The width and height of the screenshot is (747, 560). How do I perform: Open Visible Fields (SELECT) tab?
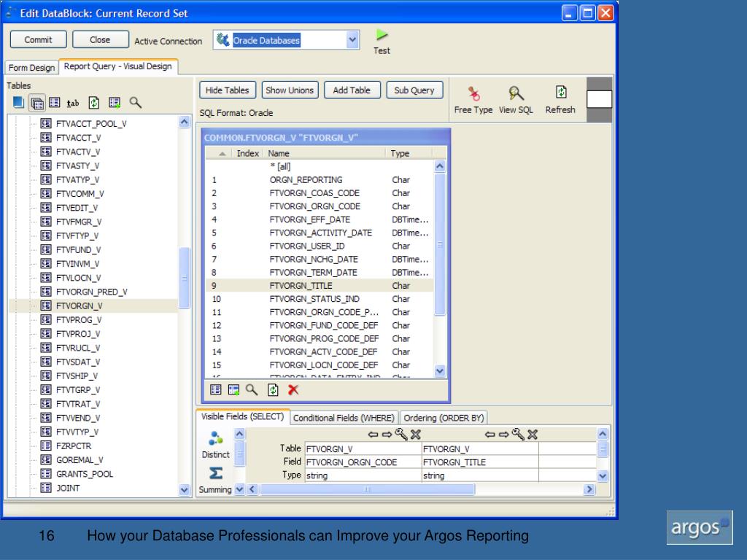tap(242, 416)
